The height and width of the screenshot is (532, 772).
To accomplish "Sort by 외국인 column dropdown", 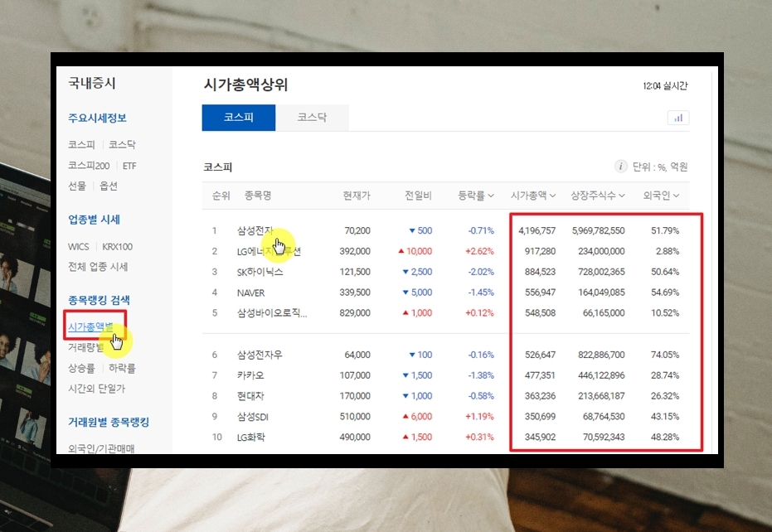I will coord(661,196).
